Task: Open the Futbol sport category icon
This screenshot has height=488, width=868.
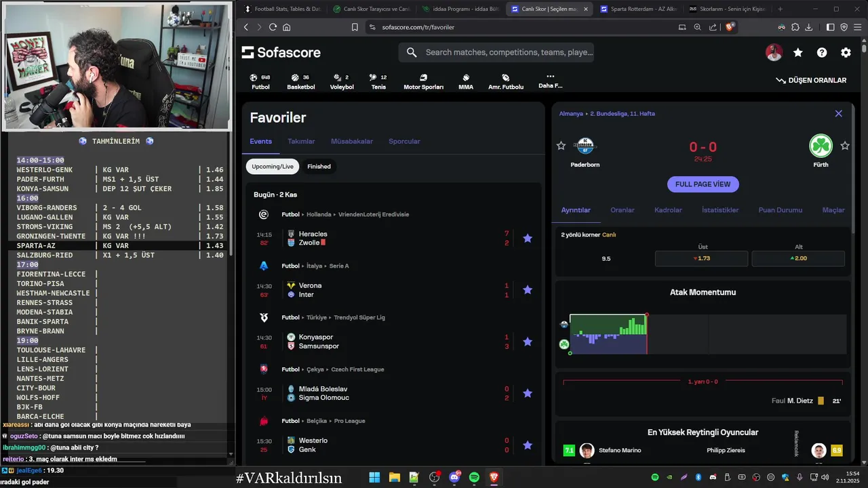Action: point(260,81)
